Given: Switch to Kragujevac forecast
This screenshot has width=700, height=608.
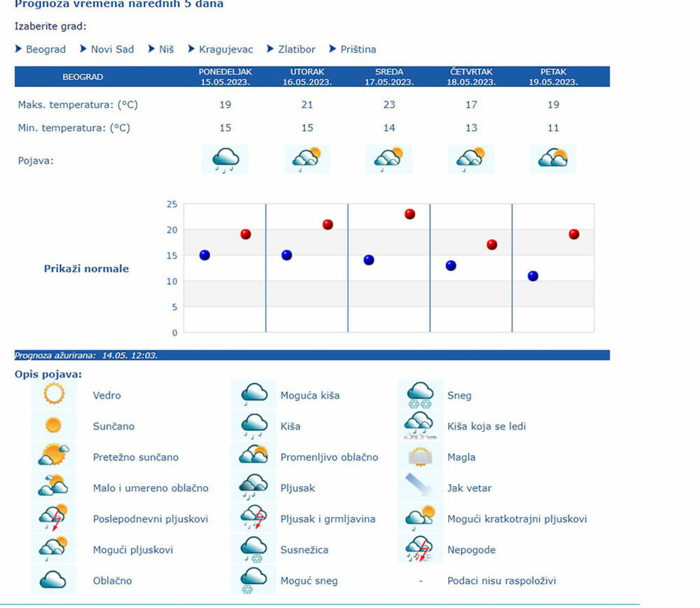Looking at the screenshot, I should pos(225,49).
